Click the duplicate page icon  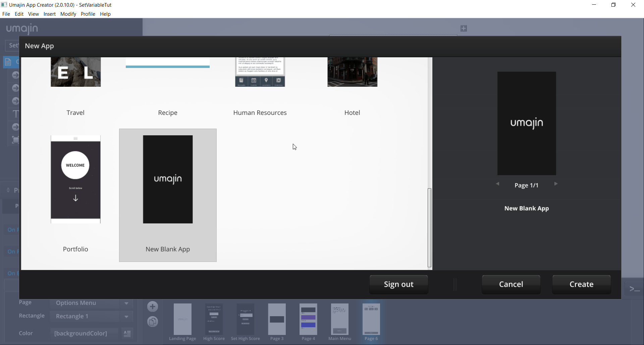pyautogui.click(x=153, y=322)
